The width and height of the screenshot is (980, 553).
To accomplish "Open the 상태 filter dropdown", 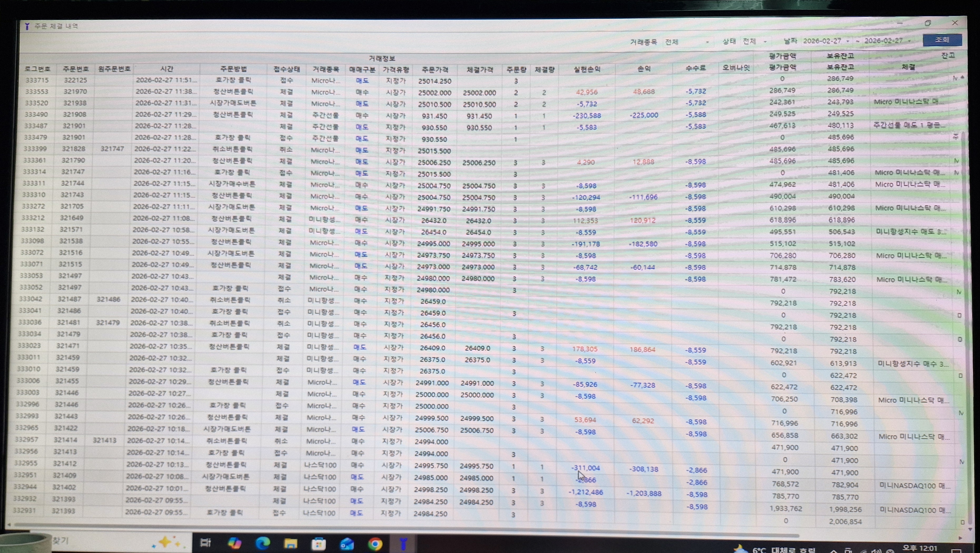I will tap(755, 41).
